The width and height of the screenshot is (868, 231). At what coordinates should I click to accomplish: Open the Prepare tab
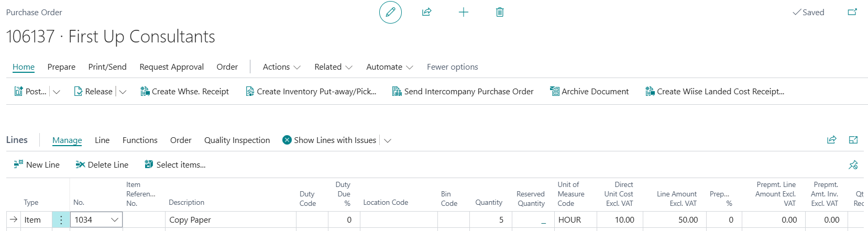[61, 67]
